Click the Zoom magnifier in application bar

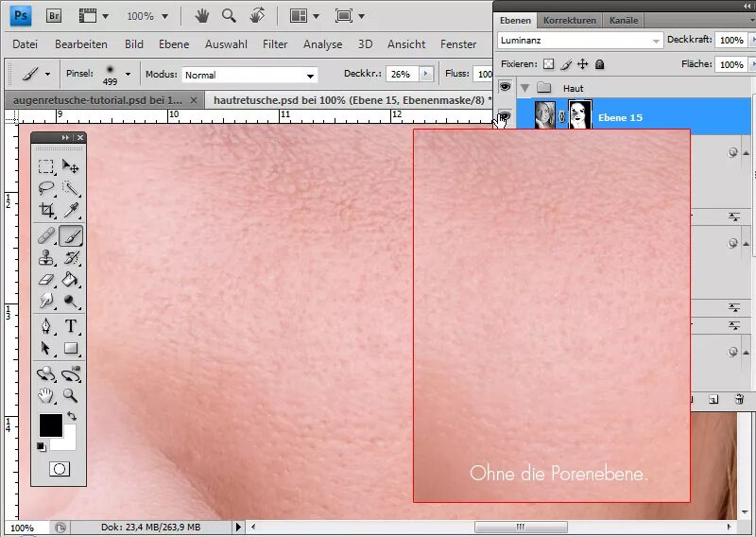coord(229,16)
